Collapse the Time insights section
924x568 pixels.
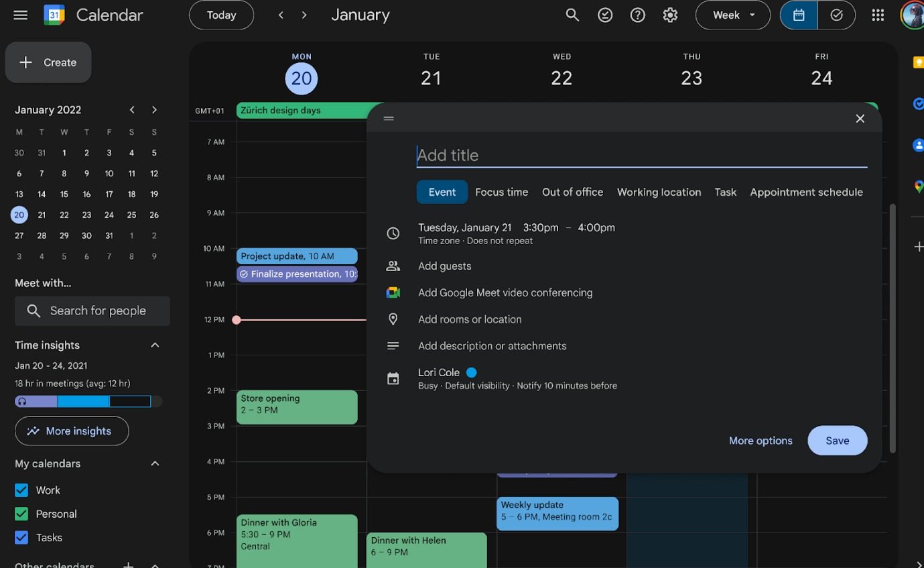point(155,345)
